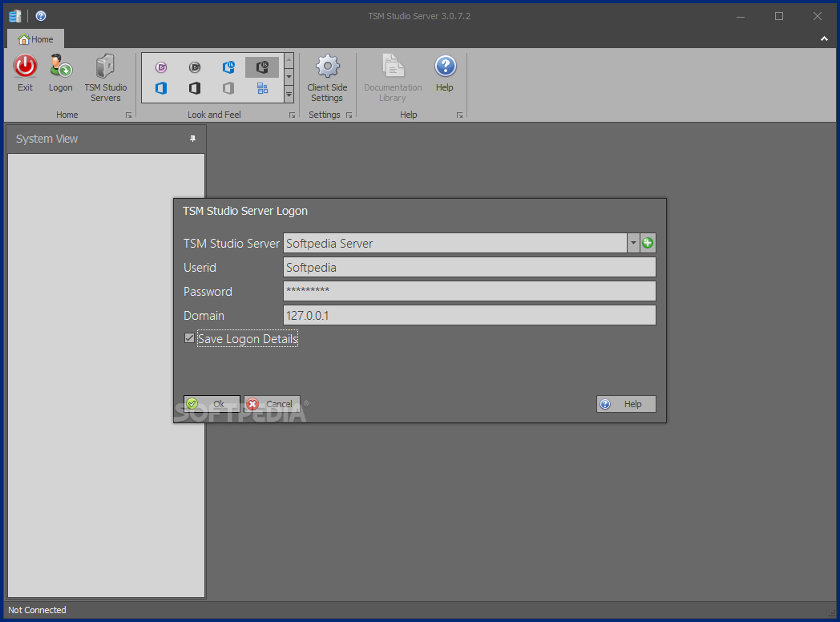This screenshot has width=840, height=622.
Task: Open Logon from the ribbon
Action: pyautogui.click(x=61, y=74)
